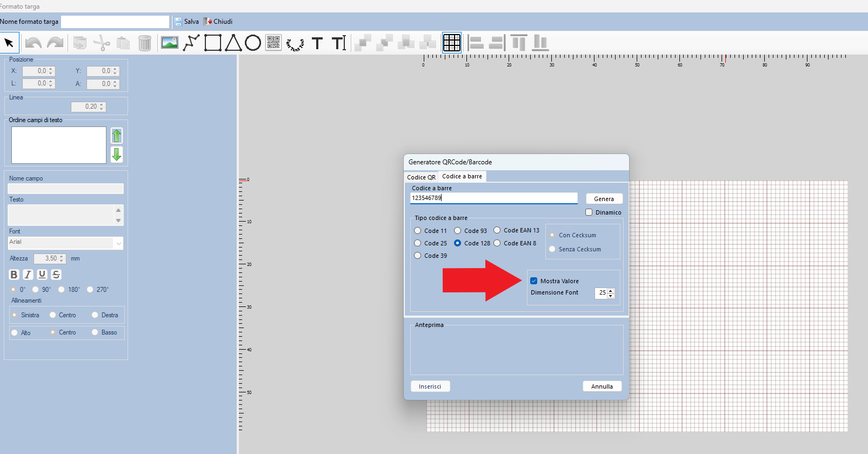The image size is (868, 454).
Task: Select the arrow pointer tool
Action: (9, 43)
